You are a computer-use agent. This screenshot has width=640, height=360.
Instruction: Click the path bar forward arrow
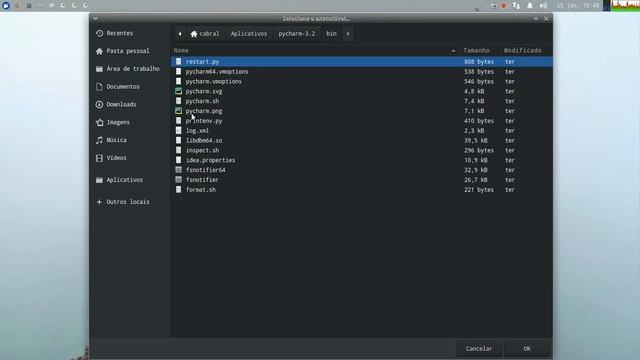coord(348,34)
